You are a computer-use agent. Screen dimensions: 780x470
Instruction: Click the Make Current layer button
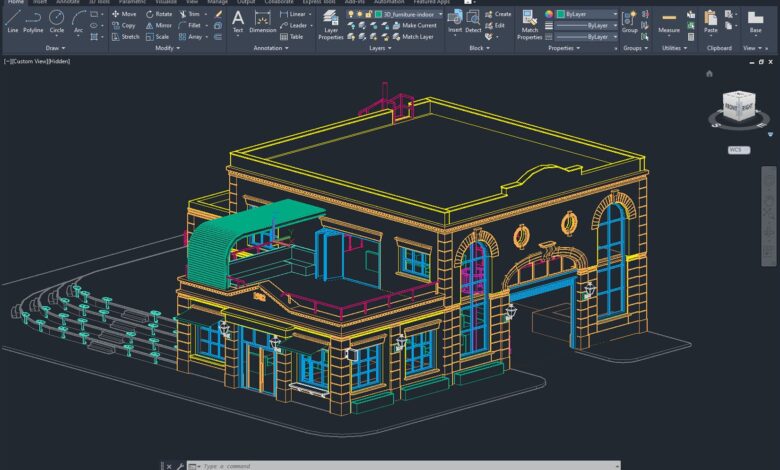(x=414, y=25)
